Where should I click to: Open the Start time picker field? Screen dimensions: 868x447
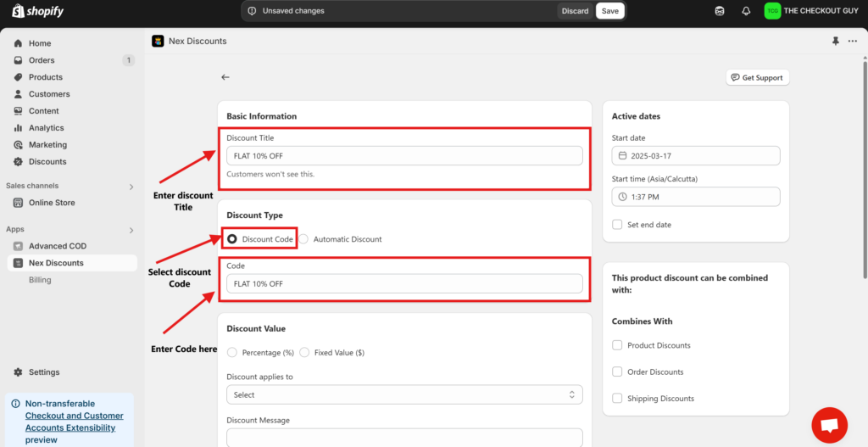(x=696, y=197)
